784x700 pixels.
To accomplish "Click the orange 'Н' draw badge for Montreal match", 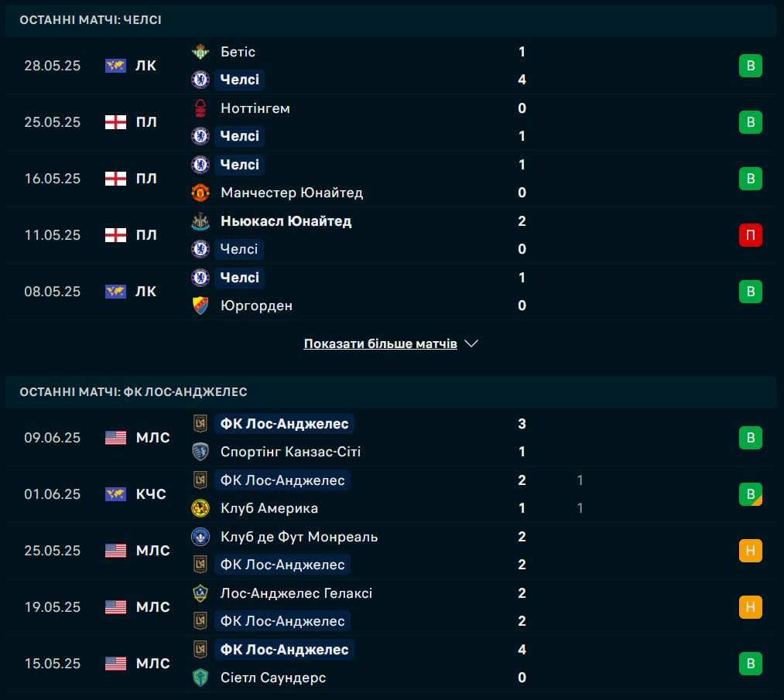I will pyautogui.click(x=751, y=551).
